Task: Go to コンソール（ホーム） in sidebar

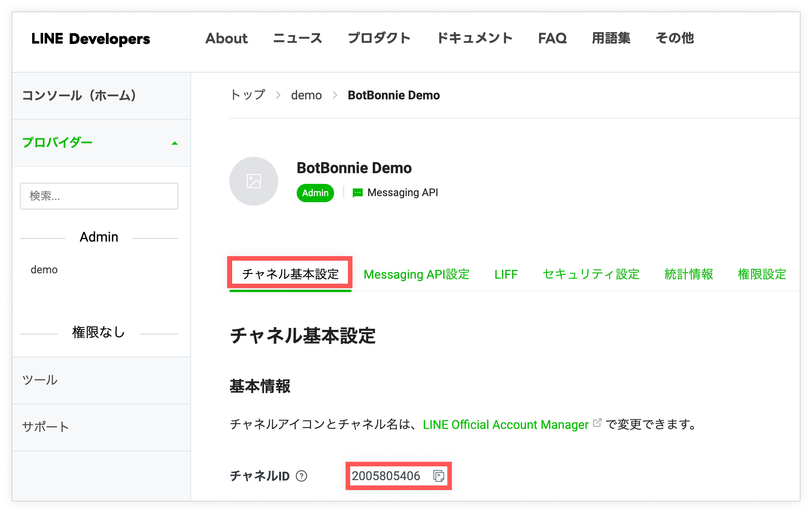Action: click(x=101, y=96)
